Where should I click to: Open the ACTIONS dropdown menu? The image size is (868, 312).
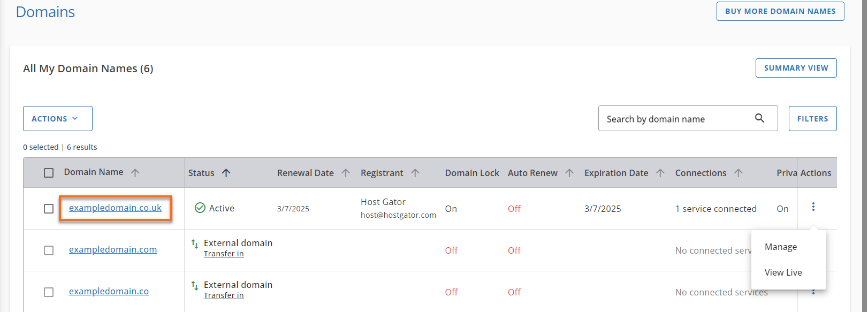[x=57, y=118]
